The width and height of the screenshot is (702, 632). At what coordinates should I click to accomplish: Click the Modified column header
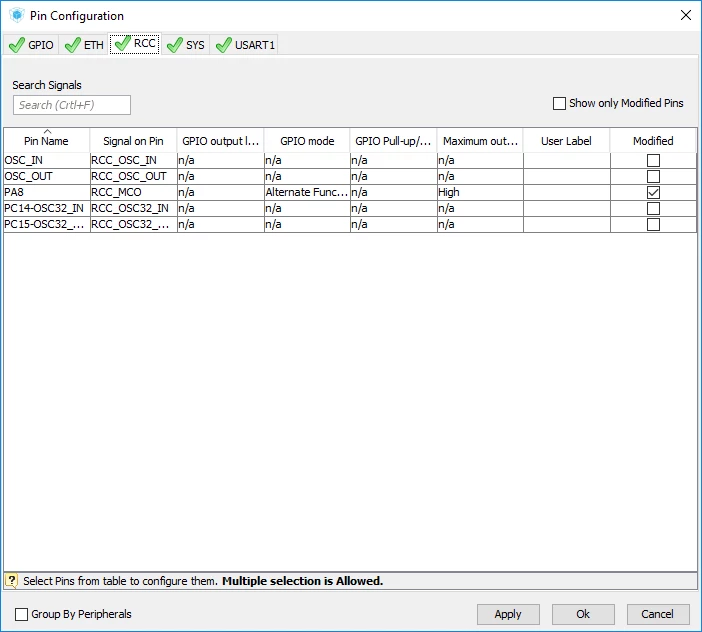(x=653, y=141)
